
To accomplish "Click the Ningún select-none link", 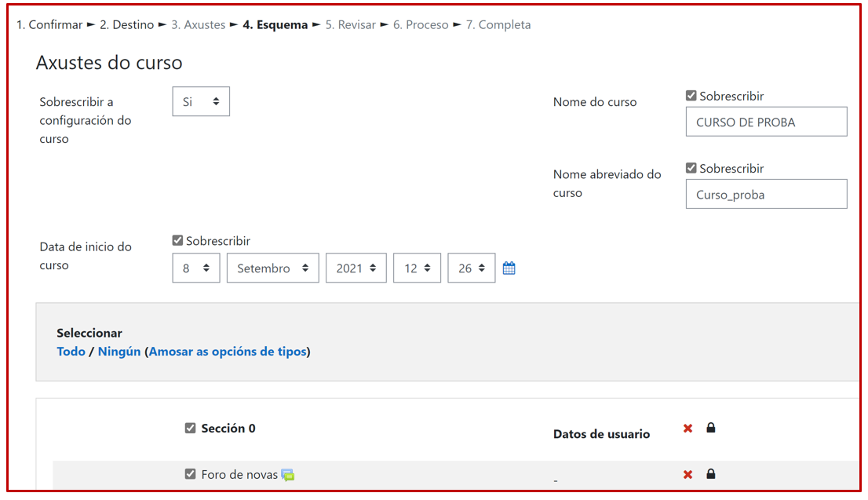I will 119,352.
